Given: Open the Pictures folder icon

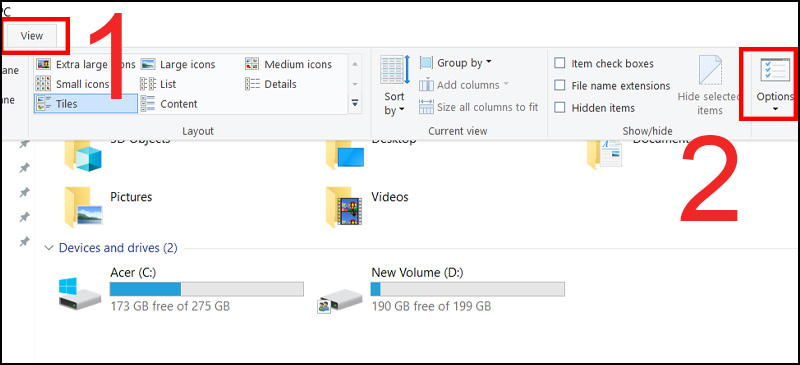Looking at the screenshot, I should [84, 207].
